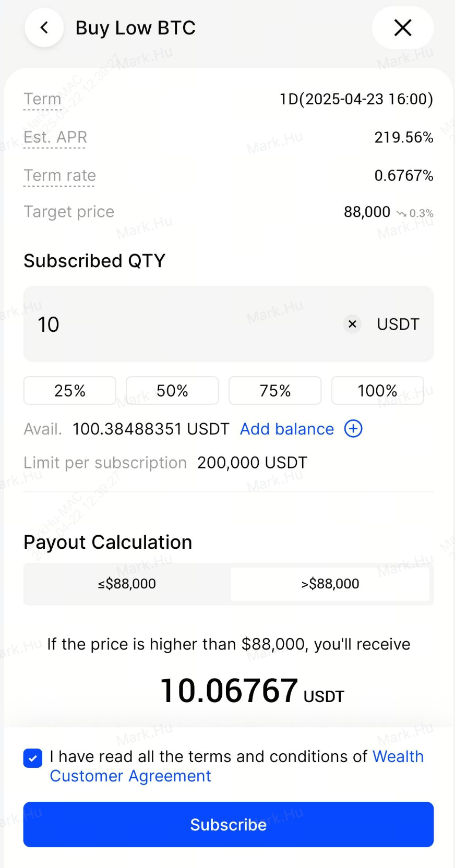This screenshot has width=455, height=868.
Task: Uncheck the terms and conditions checkbox
Action: tap(33, 758)
